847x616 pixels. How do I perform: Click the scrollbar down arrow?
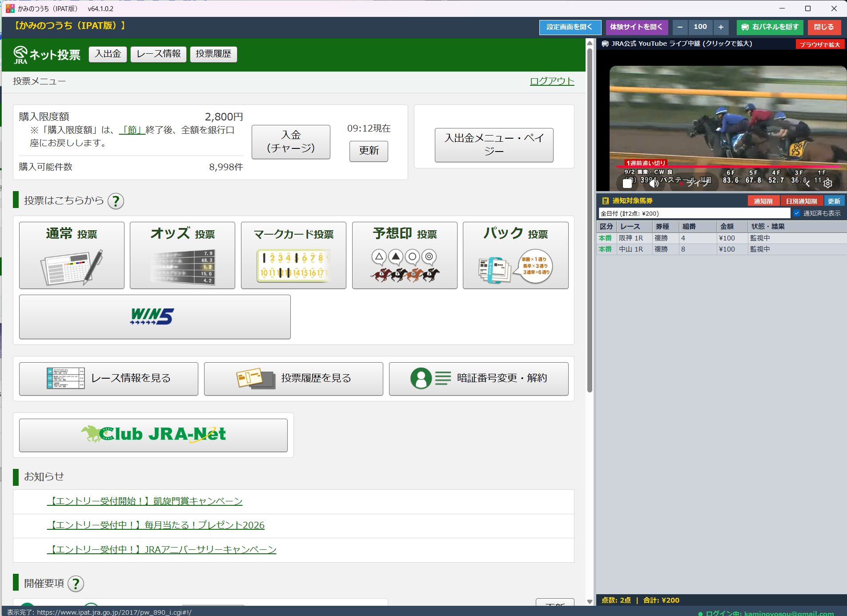coord(590,601)
